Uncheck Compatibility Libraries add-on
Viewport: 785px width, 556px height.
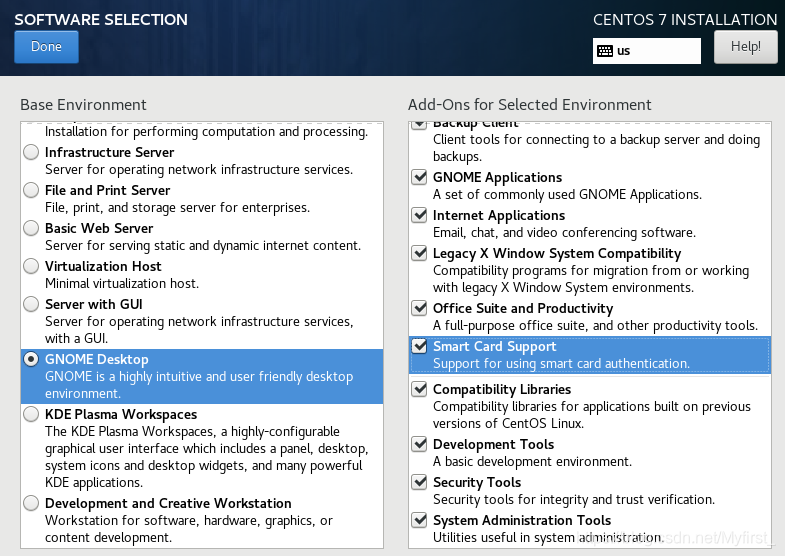419,389
